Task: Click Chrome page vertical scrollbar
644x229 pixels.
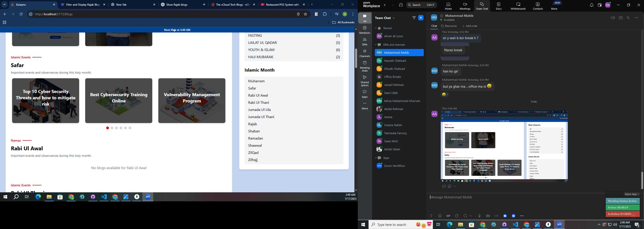Action: [356, 58]
